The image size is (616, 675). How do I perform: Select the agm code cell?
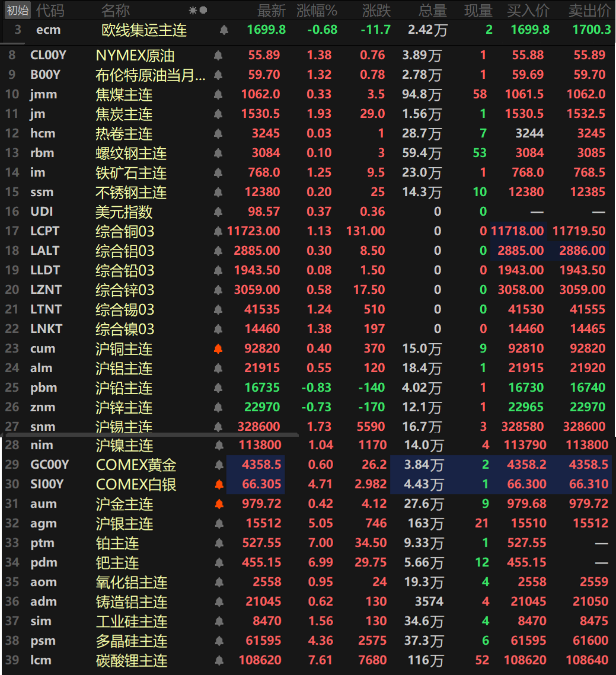pyautogui.click(x=43, y=523)
